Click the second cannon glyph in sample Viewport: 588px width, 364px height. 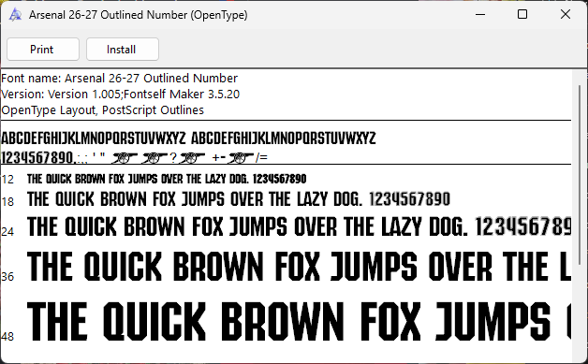(154, 158)
